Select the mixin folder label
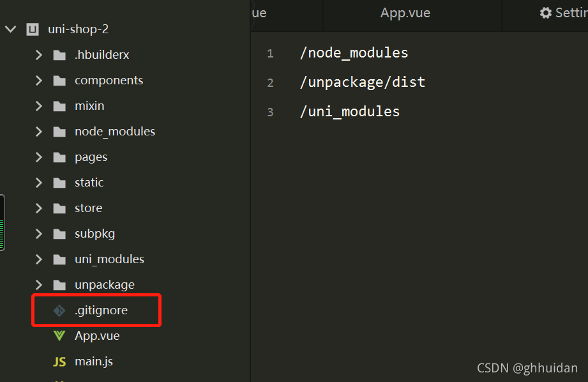This screenshot has height=382, width=588. (89, 106)
